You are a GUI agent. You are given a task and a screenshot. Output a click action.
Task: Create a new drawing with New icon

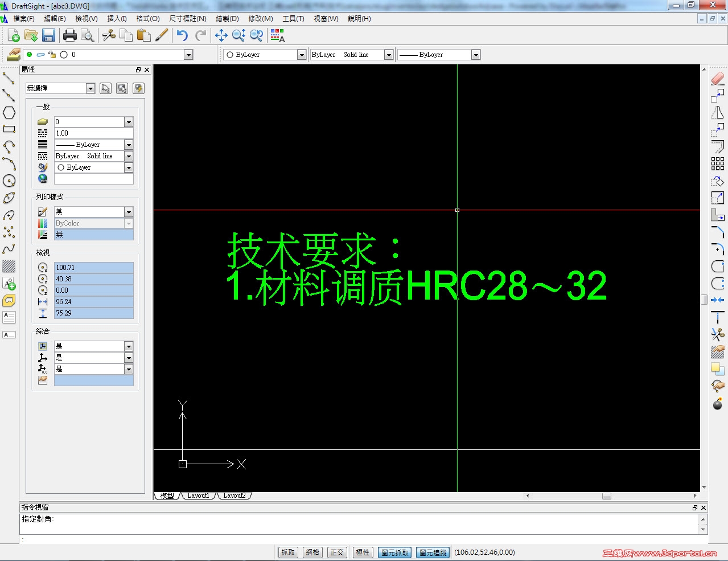14,36
